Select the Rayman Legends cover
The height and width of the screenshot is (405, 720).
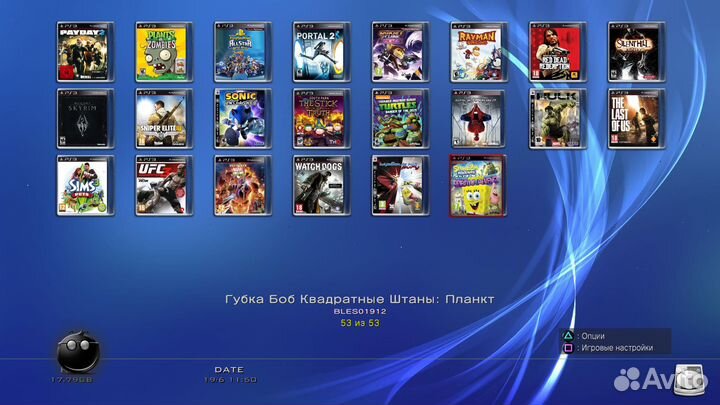click(479, 52)
